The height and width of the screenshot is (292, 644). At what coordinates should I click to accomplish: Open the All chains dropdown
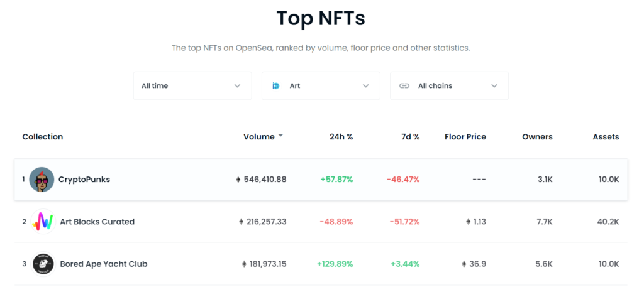pyautogui.click(x=449, y=85)
